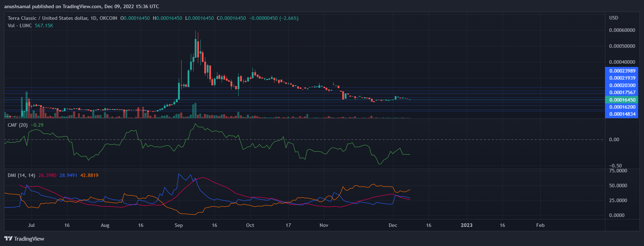Click the current price 0.00016450 label
The height and width of the screenshot is (246, 644).
pos(622,100)
